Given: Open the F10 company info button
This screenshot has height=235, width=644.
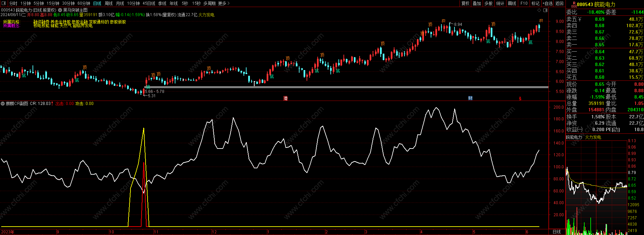Looking at the screenshot, I should tap(524, 3).
